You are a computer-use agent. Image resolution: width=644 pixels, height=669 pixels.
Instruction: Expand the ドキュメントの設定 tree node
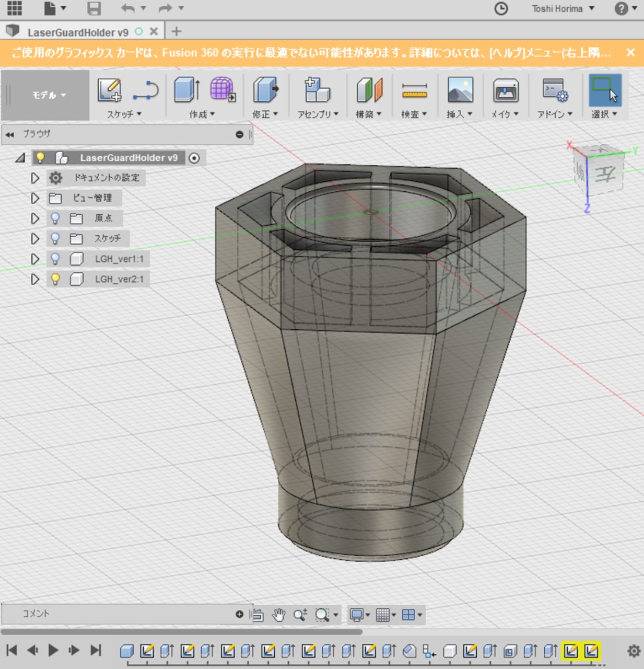[35, 178]
